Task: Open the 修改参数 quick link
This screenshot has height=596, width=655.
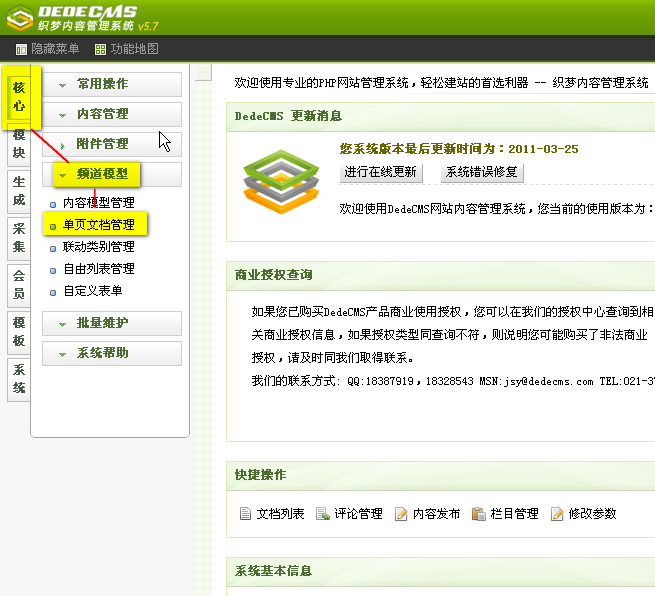Action: [592, 514]
